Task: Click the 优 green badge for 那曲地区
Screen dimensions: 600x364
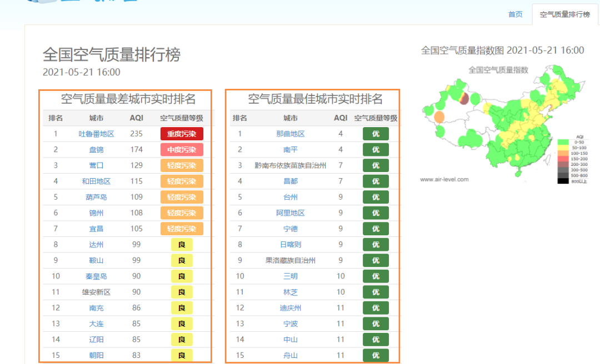Action: pyautogui.click(x=376, y=133)
